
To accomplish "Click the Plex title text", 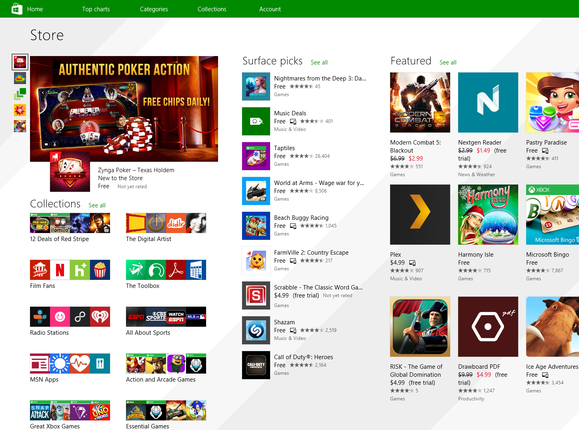I will pyautogui.click(x=395, y=255).
